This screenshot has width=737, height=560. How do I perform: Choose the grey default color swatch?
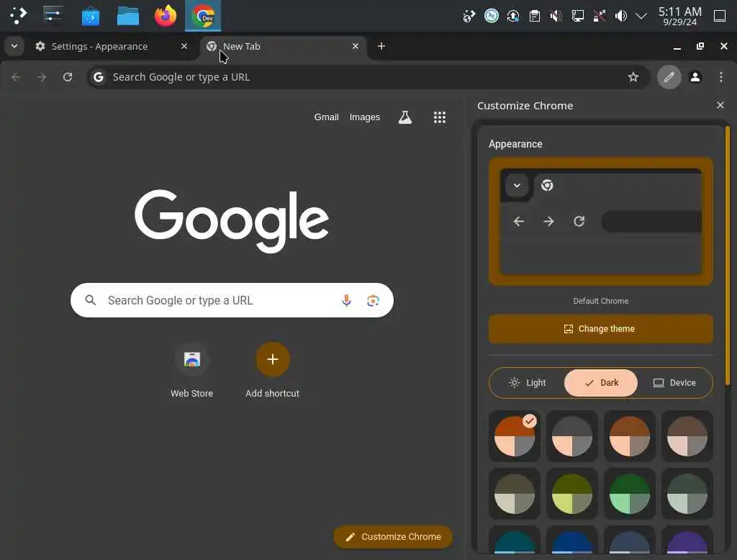point(572,436)
